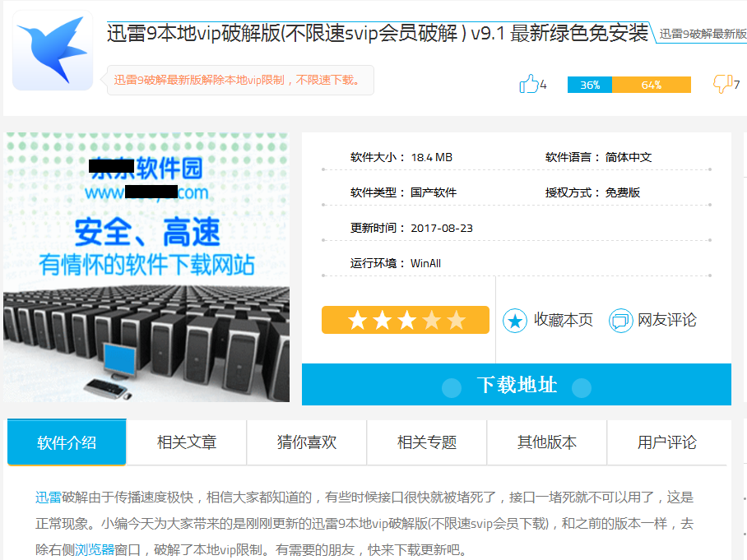Screen dimensions: 747x560
Task: Click the blue 36% approval bar
Action: [590, 85]
